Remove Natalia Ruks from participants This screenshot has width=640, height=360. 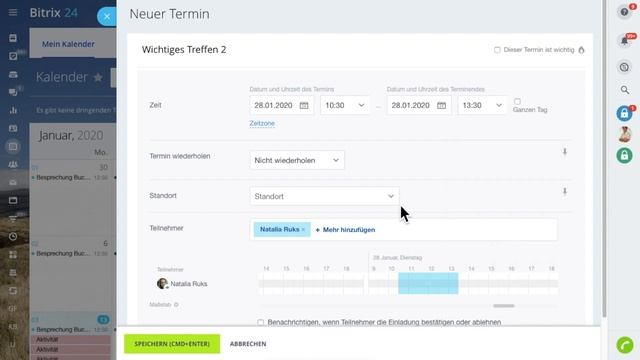coord(303,230)
